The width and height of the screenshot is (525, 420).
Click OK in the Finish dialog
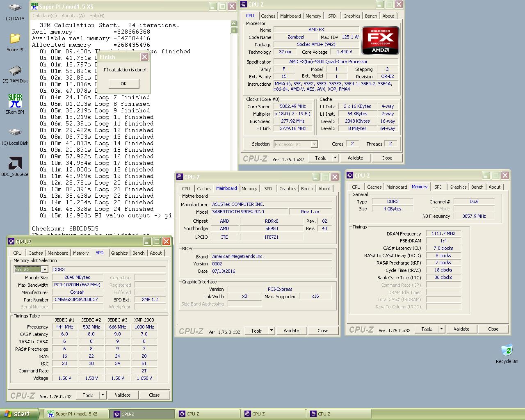coord(123,84)
